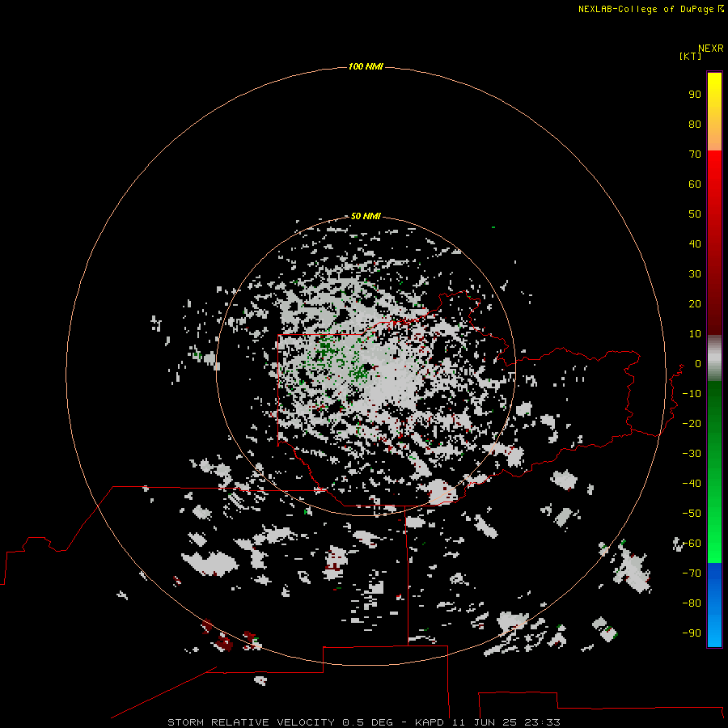Click the 90 value on the velocity scale

click(695, 95)
